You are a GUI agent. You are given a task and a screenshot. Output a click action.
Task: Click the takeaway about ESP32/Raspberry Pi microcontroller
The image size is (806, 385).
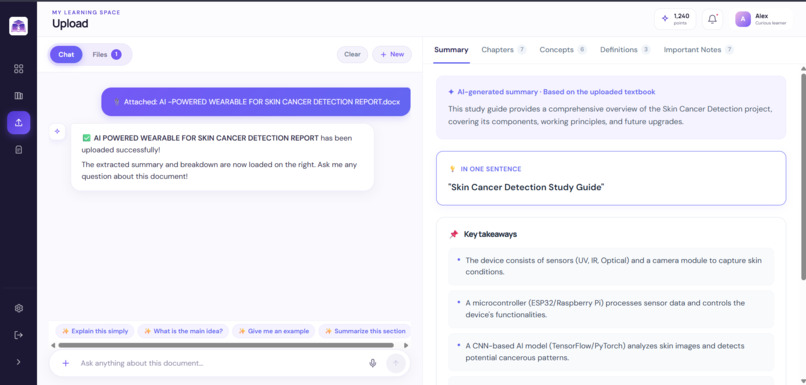pos(611,309)
